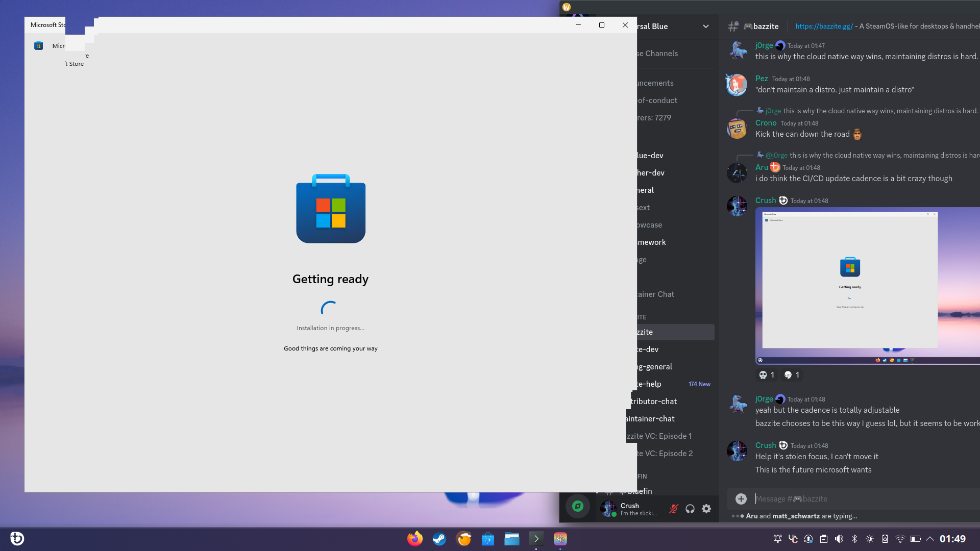Expand hidden system tray icons arrow
Image resolution: width=980 pixels, height=551 pixels.
click(930, 539)
